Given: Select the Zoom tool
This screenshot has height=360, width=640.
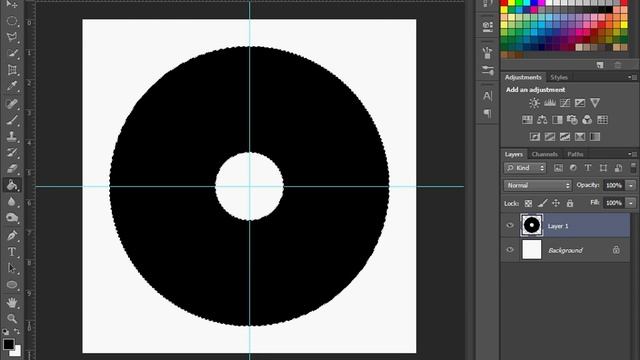Looking at the screenshot, I should (x=12, y=318).
